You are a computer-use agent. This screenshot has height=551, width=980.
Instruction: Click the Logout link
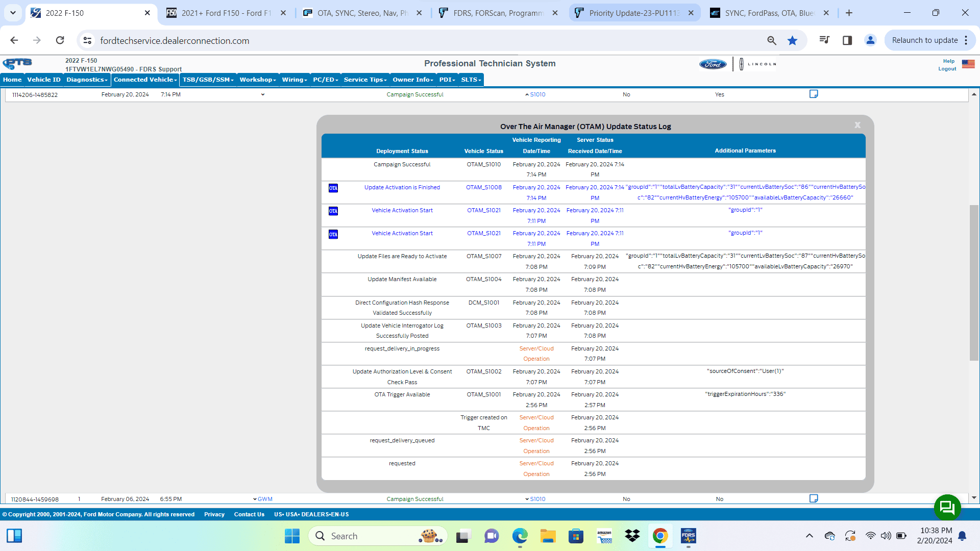947,69
